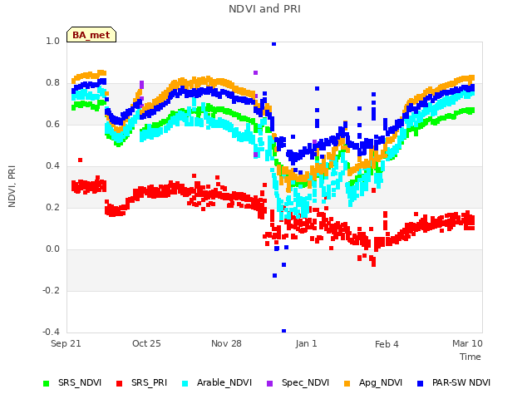This screenshot has width=532, height=399.
Task: Click the isolated red point near 0.43
Action: coord(80,160)
